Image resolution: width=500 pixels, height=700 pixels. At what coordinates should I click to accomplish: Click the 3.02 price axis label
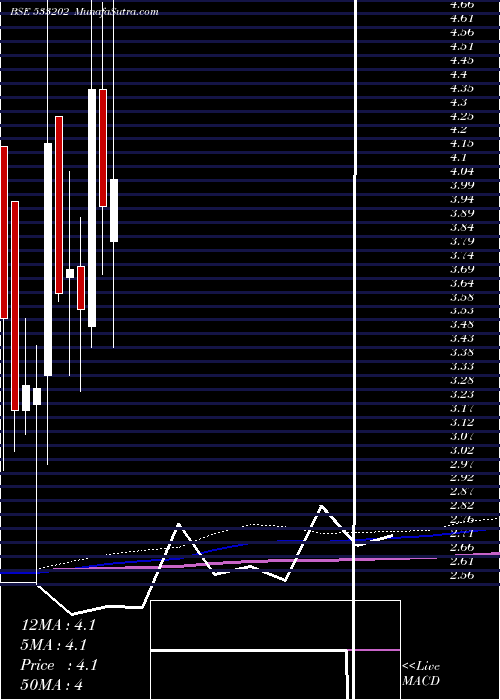(462, 450)
